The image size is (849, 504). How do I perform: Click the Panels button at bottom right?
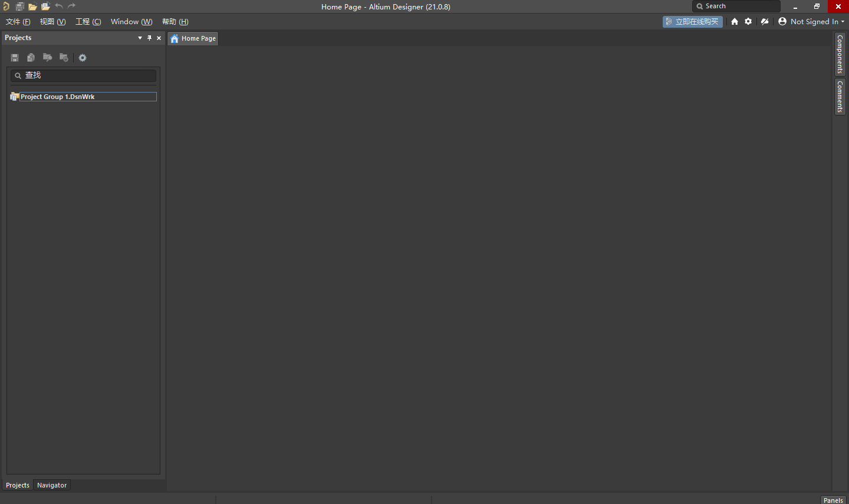[x=833, y=500]
